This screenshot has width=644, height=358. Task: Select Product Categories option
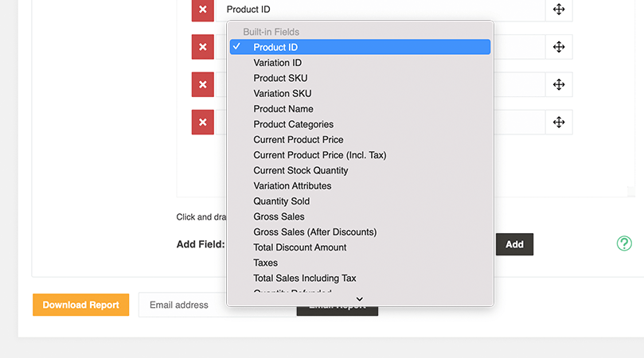293,124
